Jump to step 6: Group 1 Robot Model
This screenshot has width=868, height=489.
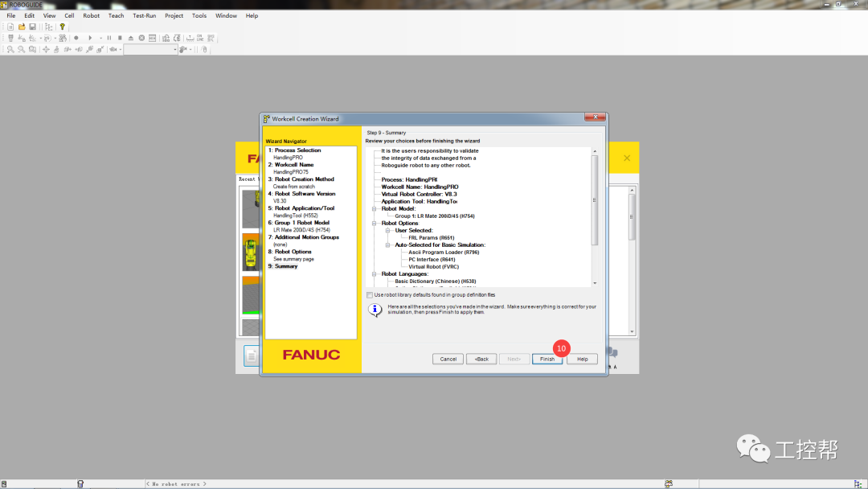point(299,223)
